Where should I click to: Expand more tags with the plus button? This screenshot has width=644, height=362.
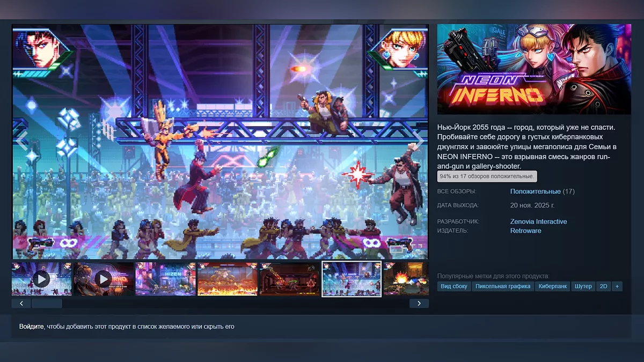coord(617,286)
